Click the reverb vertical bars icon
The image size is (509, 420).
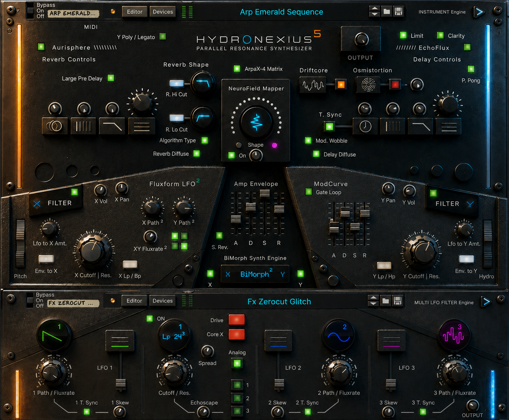tap(83, 126)
